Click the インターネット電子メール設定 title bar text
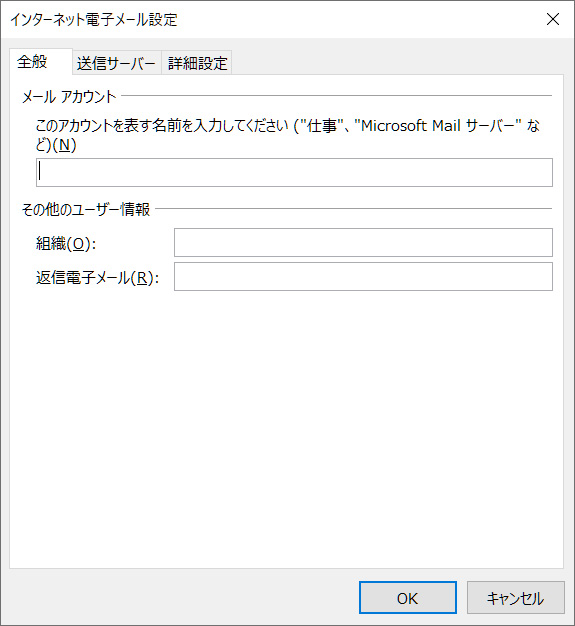Image resolution: width=575 pixels, height=626 pixels. pos(94,19)
